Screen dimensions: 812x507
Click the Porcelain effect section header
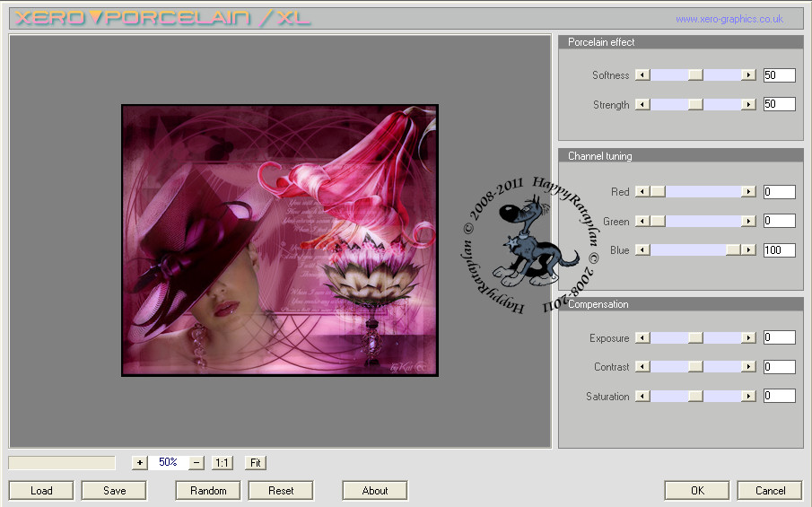[680, 42]
